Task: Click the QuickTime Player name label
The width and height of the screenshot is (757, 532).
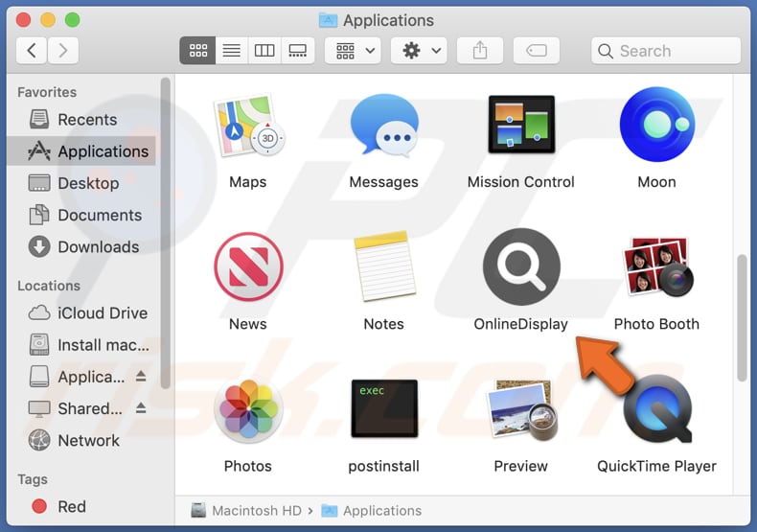Action: coord(656,466)
